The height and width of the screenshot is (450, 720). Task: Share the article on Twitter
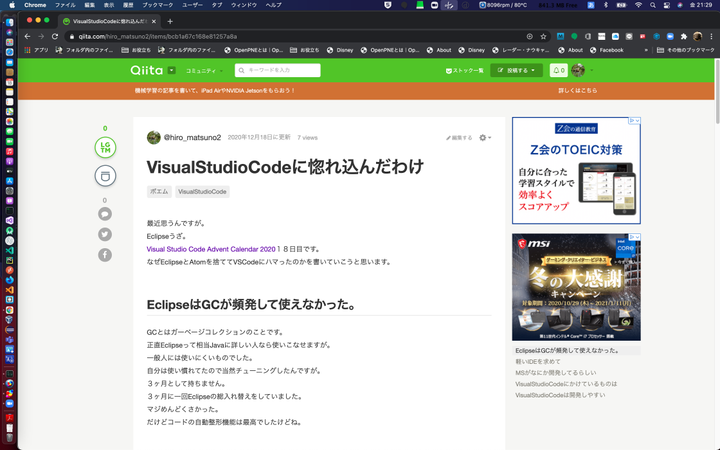(105, 234)
